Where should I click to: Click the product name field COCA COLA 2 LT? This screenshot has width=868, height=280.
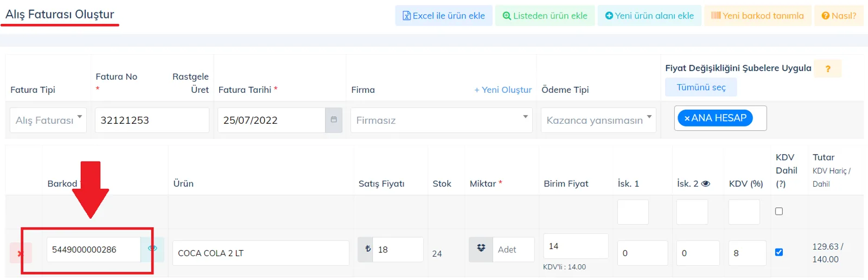pyautogui.click(x=261, y=253)
